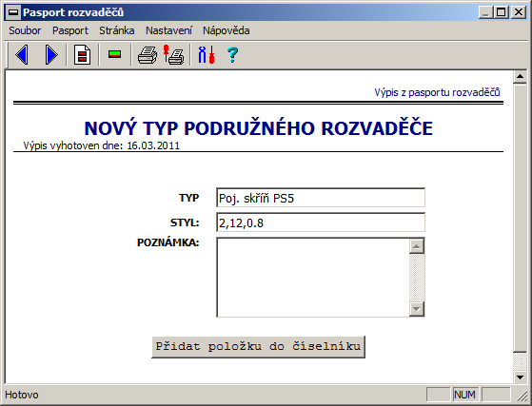
Task: Open the Stránka menu
Action: [117, 30]
